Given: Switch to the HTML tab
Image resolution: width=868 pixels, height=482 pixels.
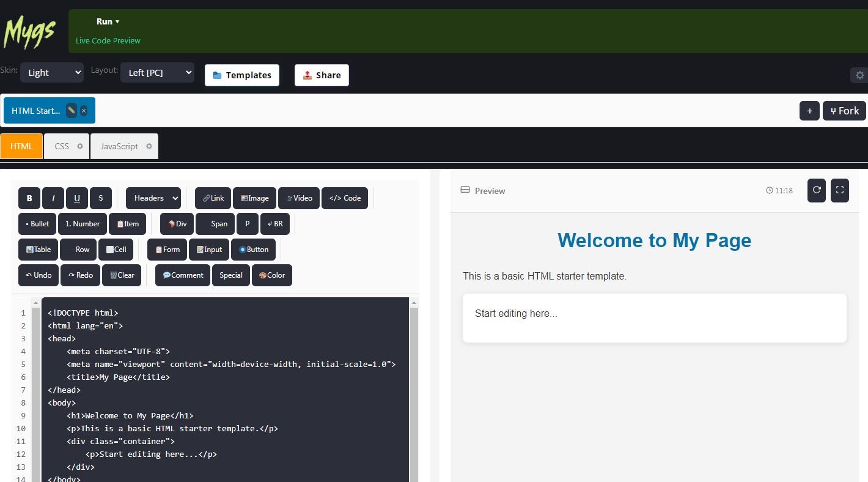Looking at the screenshot, I should 21,146.
